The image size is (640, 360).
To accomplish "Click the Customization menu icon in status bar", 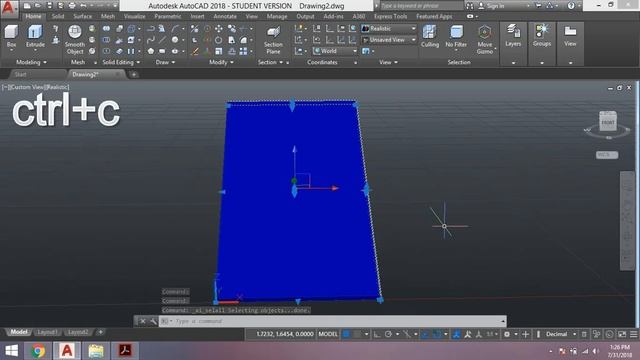I will point(633,334).
